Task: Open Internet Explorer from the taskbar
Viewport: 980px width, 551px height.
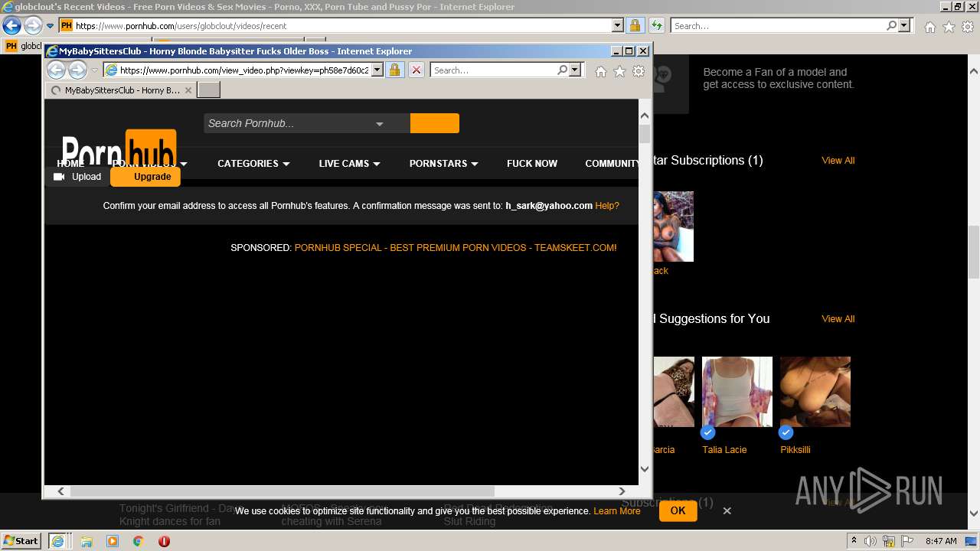Action: [x=57, y=541]
